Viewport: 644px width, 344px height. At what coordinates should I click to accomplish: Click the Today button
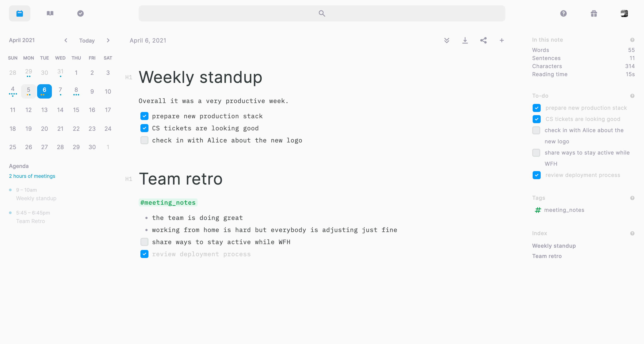[x=87, y=41]
